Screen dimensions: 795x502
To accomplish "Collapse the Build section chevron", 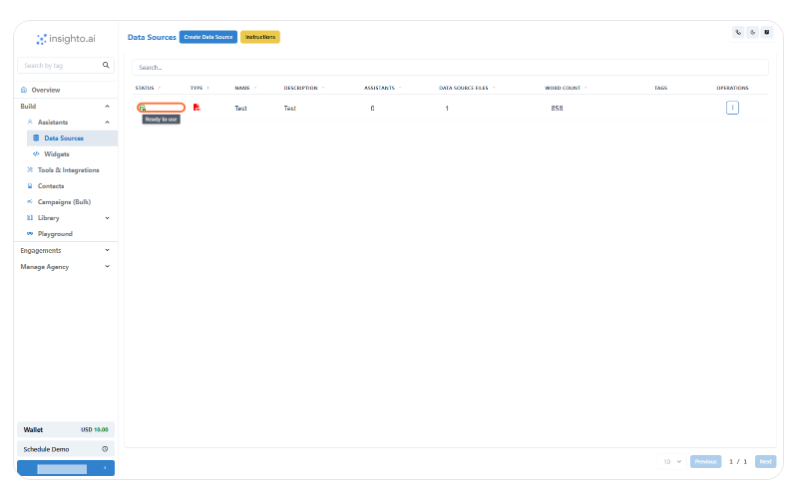I will tap(107, 106).
